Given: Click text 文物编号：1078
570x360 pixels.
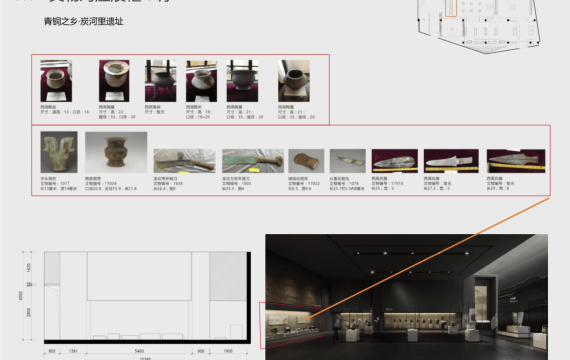Looking at the screenshot, I should coord(344,184).
